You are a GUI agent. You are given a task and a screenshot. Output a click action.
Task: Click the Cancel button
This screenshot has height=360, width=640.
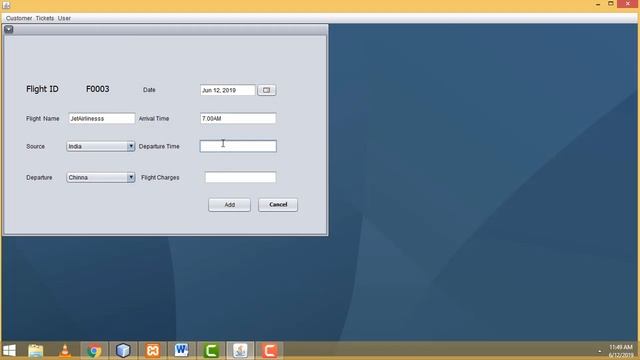[278, 205]
